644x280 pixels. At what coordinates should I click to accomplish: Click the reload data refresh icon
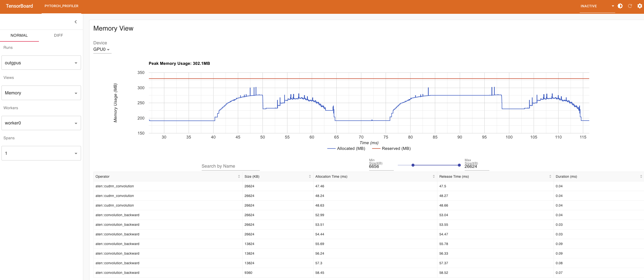coord(630,6)
